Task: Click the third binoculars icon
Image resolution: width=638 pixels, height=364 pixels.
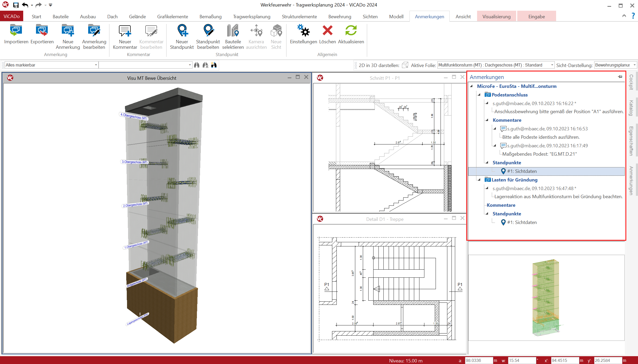Action: (214, 65)
